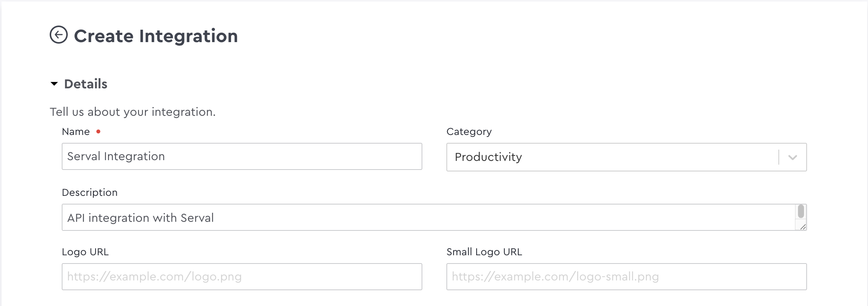Click the Category field label
Image resolution: width=868 pixels, height=306 pixels.
469,131
